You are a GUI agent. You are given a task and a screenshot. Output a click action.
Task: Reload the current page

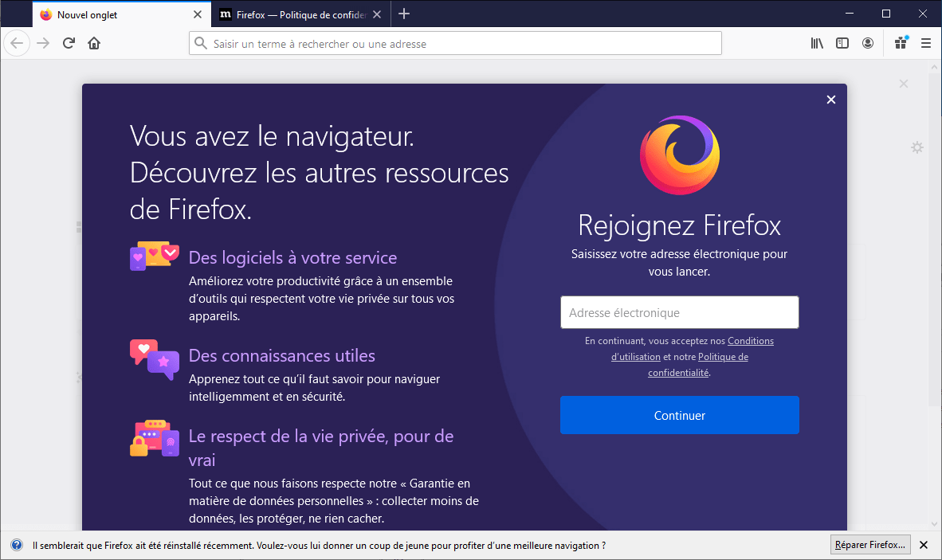tap(69, 43)
